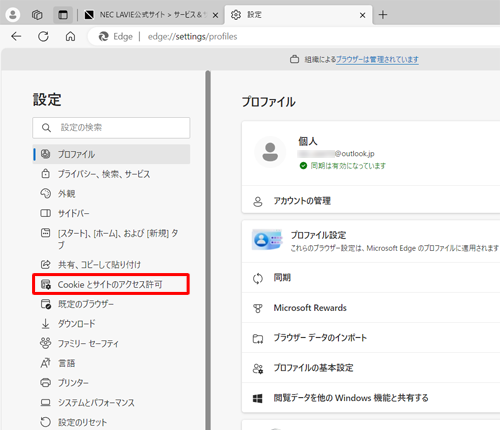Click the 同期は有効になっています status text
Viewport: 500px width, 430px height.
348,166
